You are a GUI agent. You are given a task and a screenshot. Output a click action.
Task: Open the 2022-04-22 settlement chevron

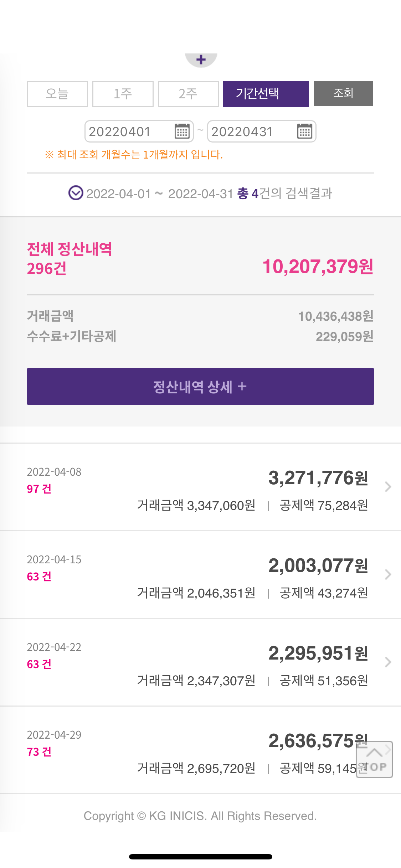click(x=388, y=662)
